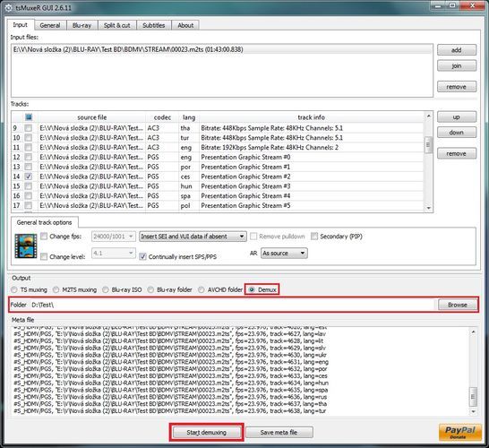Open the Subtitles tab
The image size is (489, 448).
[x=154, y=25]
